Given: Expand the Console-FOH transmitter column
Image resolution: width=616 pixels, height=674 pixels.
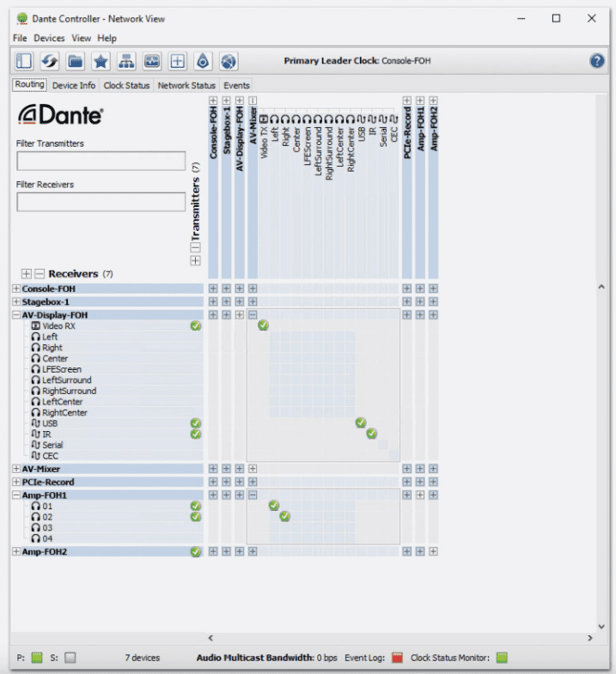Looking at the screenshot, I should point(213,100).
